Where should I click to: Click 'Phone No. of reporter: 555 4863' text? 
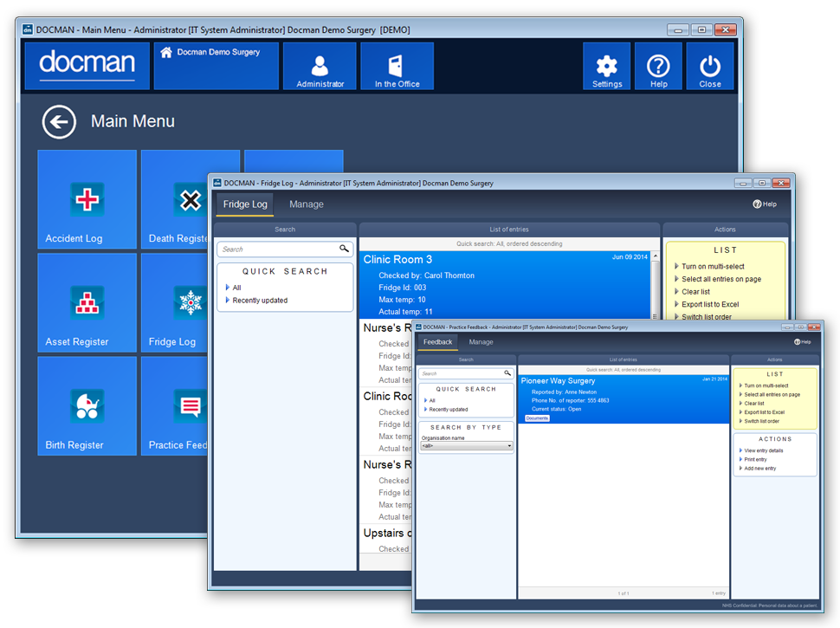pos(570,400)
